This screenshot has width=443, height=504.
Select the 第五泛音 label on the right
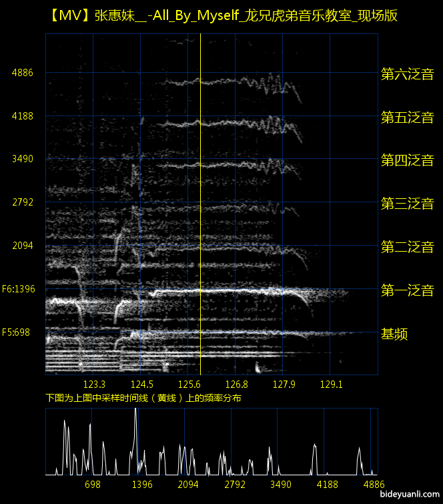click(407, 118)
